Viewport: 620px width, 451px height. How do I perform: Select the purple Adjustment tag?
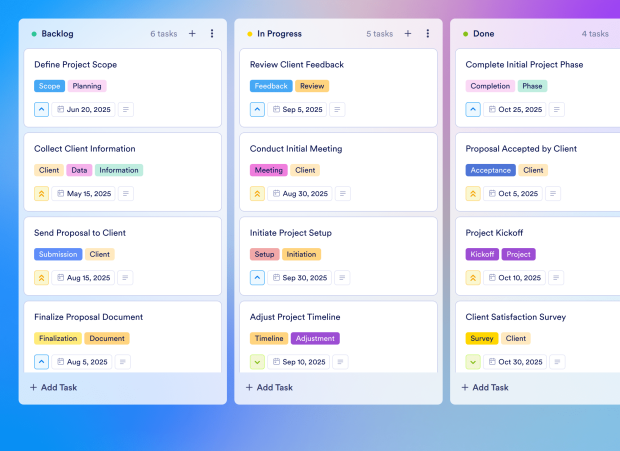coord(315,338)
